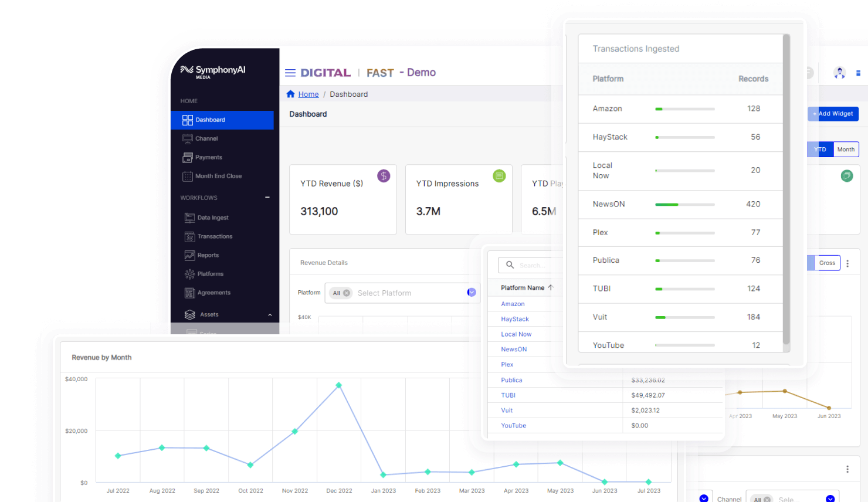Open the user profile avatar
Image resolution: width=868 pixels, height=502 pixels.
click(840, 73)
